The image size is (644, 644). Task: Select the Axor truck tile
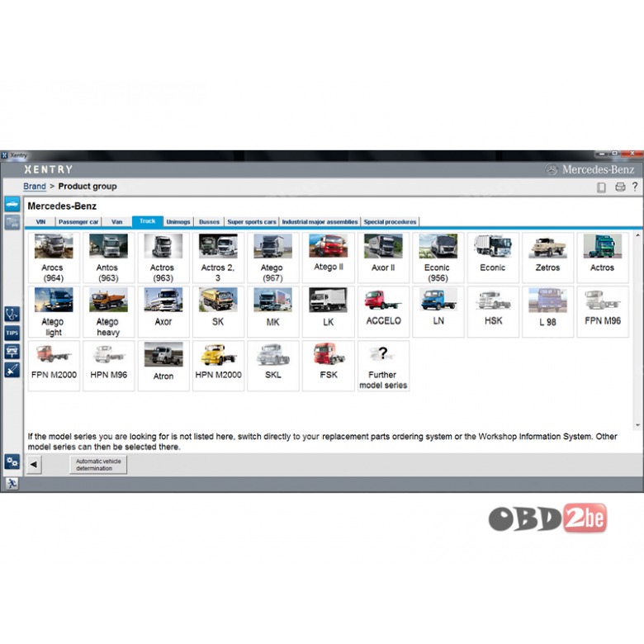click(x=163, y=312)
